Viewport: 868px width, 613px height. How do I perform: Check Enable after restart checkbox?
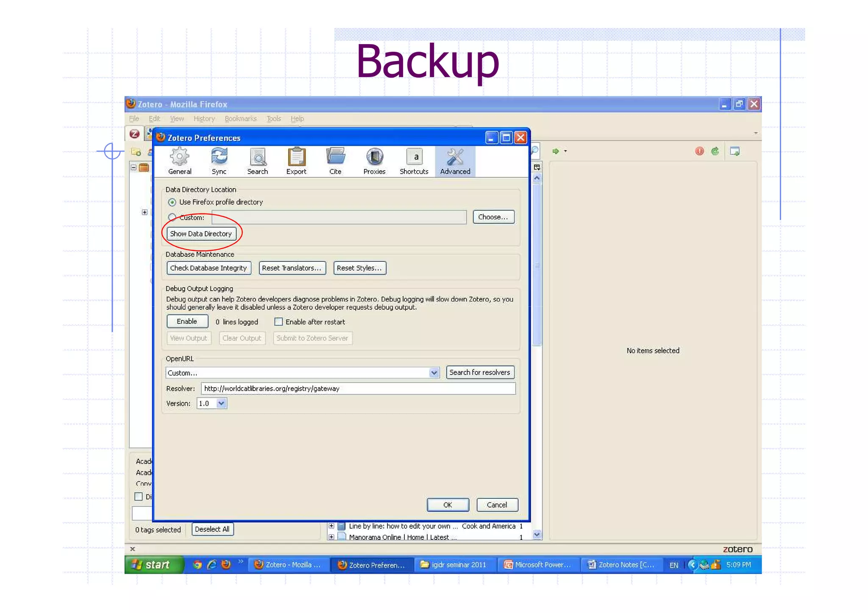point(278,322)
